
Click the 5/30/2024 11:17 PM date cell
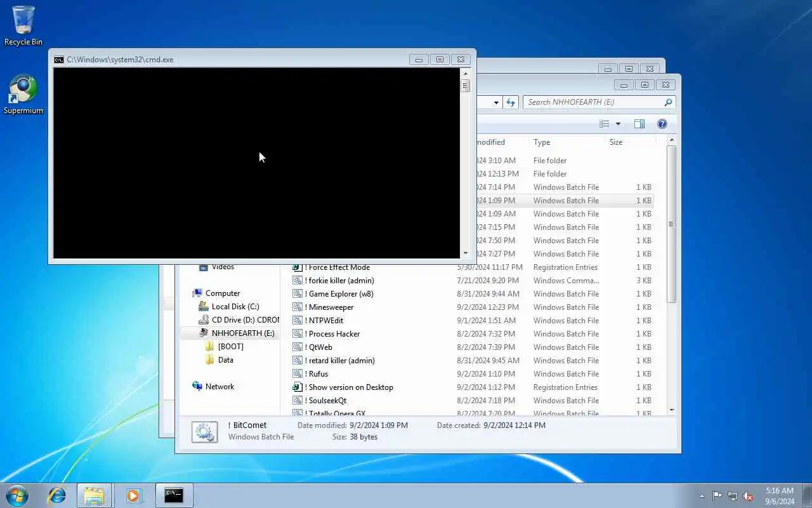490,267
